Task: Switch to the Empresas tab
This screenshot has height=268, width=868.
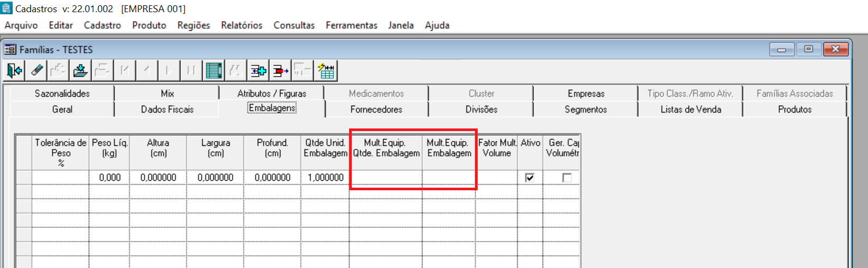Action: (x=586, y=94)
